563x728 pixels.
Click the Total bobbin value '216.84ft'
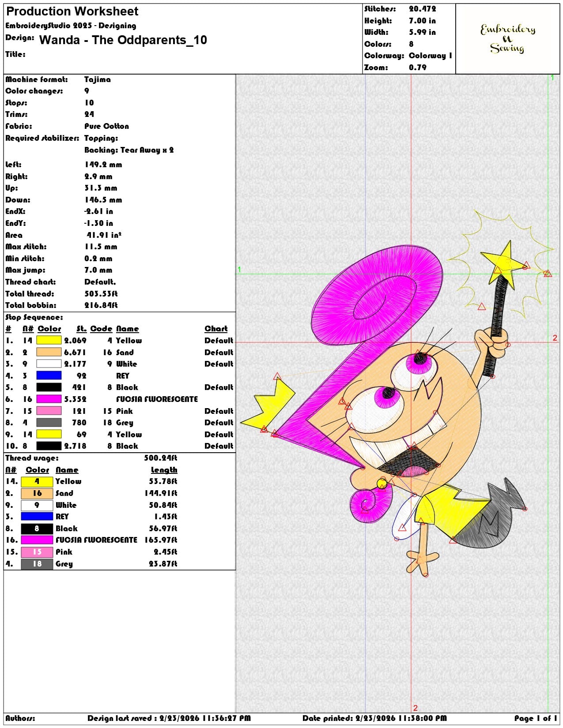point(101,305)
